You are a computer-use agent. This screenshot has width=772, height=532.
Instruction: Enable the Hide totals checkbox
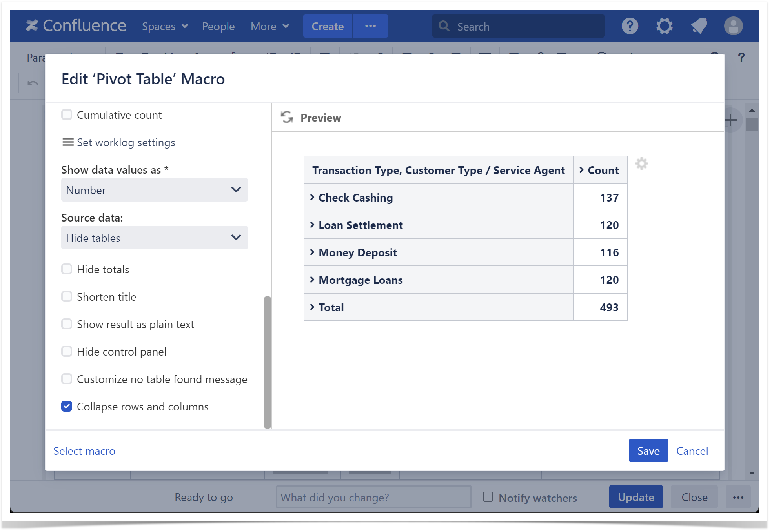point(67,269)
